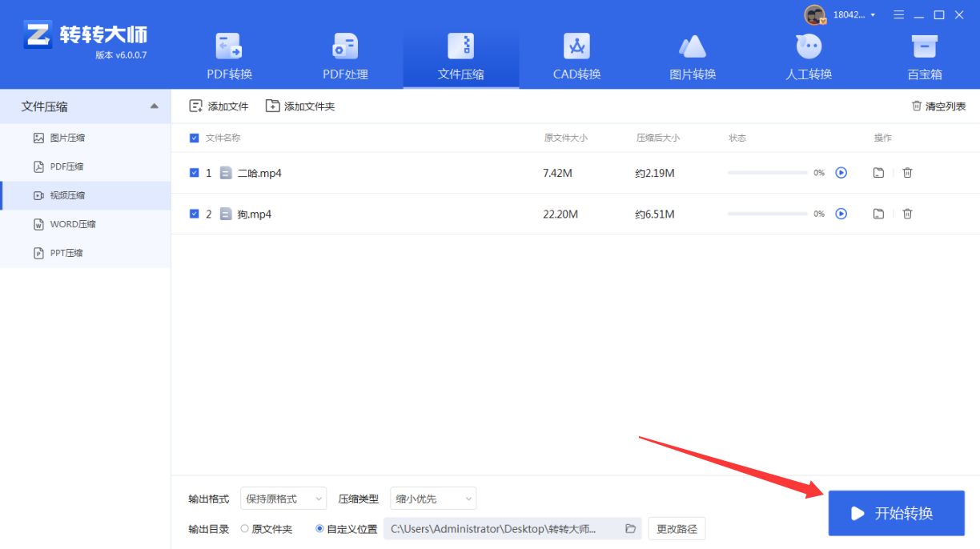The width and height of the screenshot is (980, 549).
Task: Click the 添加文件 button
Action: click(219, 106)
